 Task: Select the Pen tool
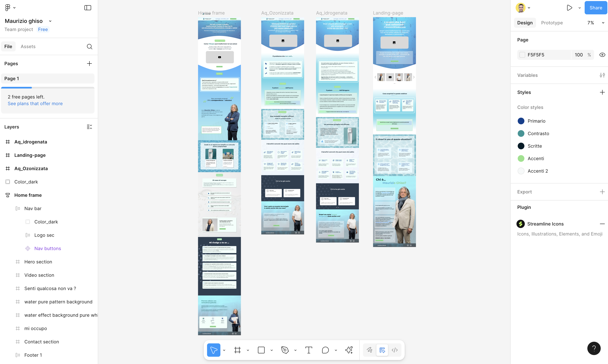[x=285, y=350]
